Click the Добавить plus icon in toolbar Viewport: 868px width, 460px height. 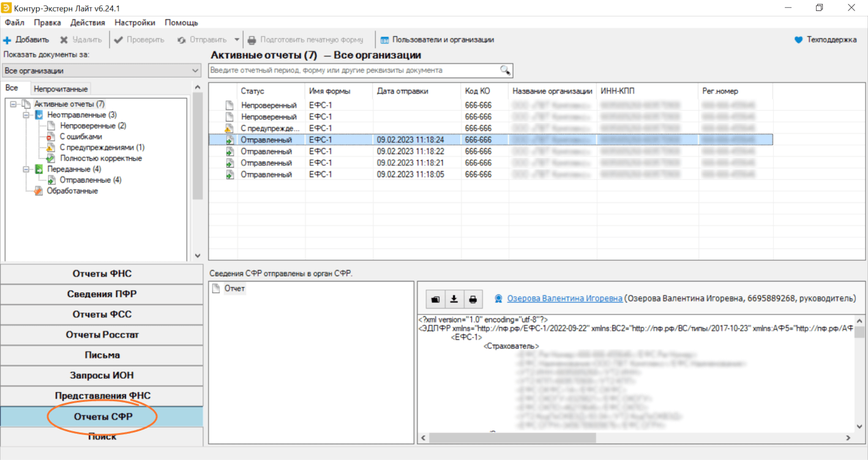pos(7,40)
